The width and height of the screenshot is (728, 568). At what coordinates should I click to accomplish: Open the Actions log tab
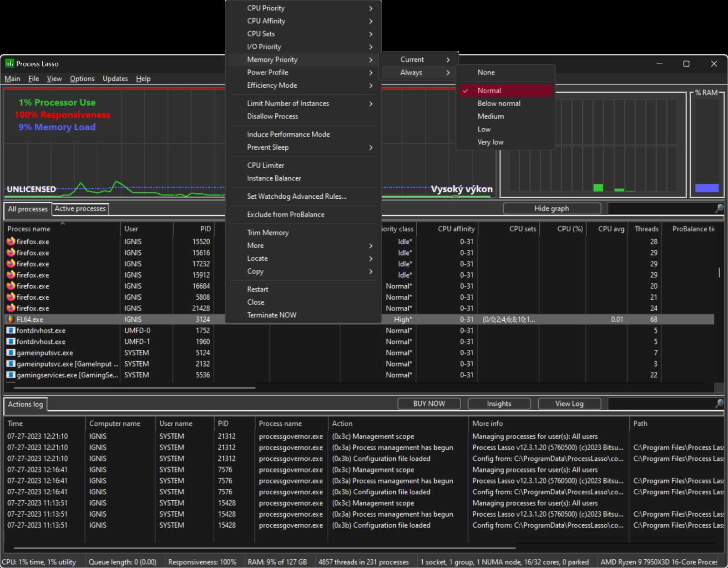(25, 404)
